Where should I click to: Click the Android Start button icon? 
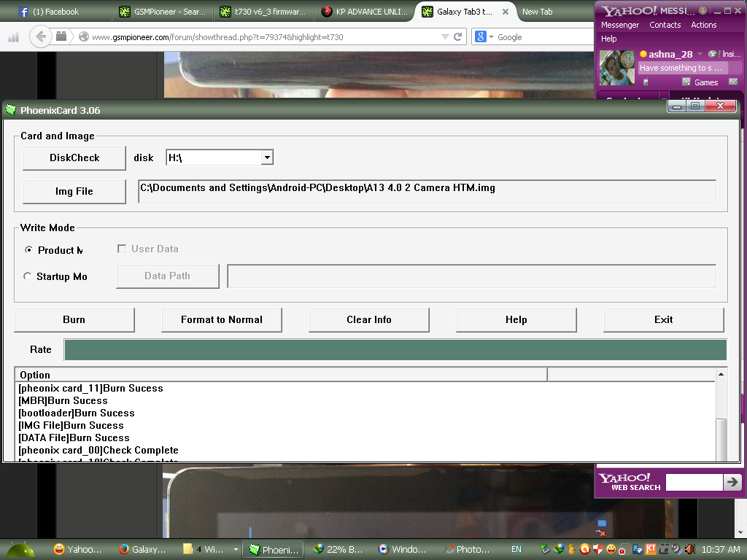(x=20, y=549)
